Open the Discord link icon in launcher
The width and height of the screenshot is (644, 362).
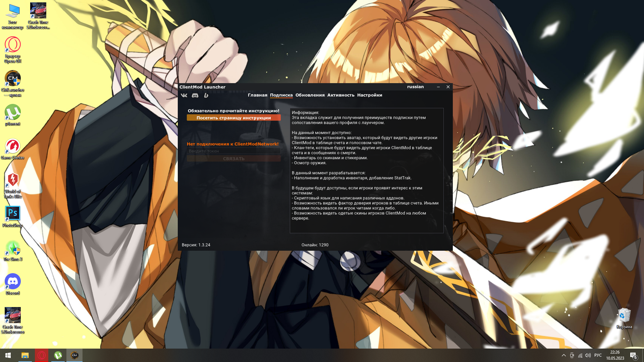coord(195,96)
